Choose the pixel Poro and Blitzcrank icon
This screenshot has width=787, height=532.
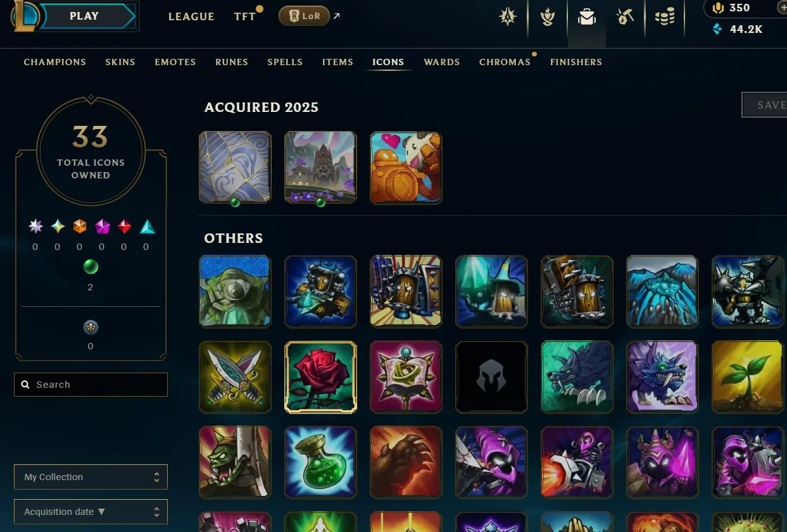406,168
